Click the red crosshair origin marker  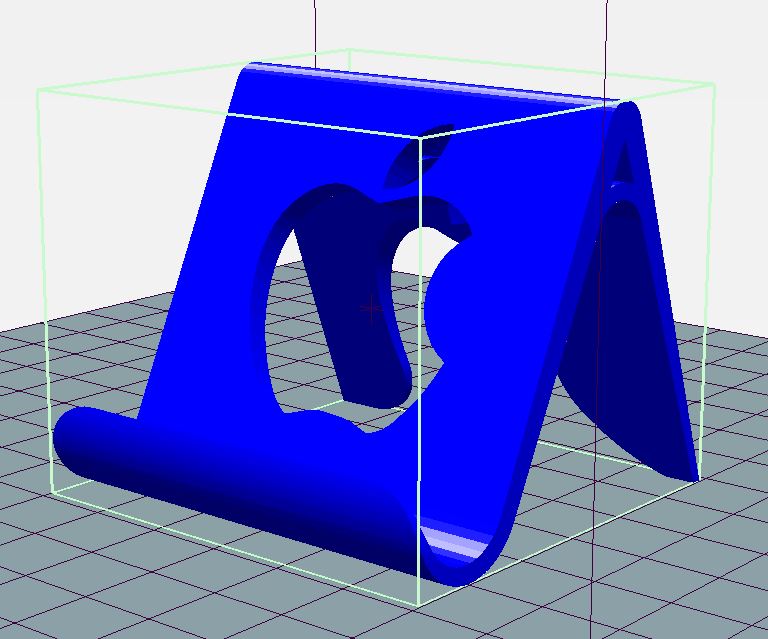click(372, 308)
